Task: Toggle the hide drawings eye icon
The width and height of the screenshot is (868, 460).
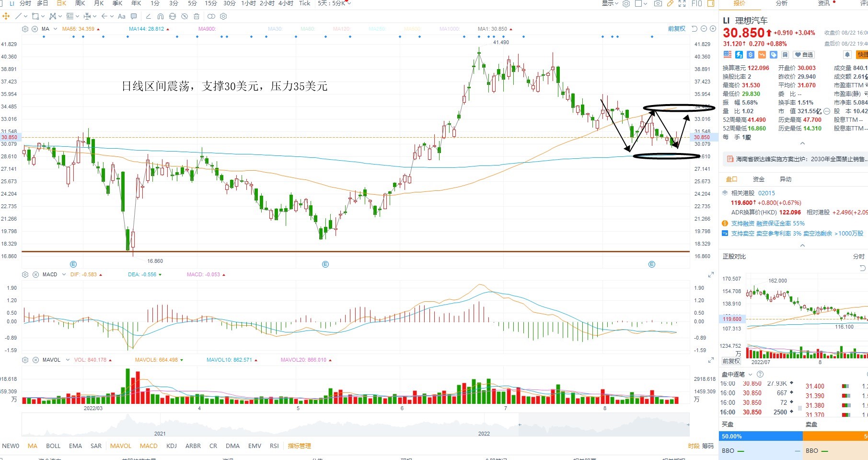Action: (185, 16)
